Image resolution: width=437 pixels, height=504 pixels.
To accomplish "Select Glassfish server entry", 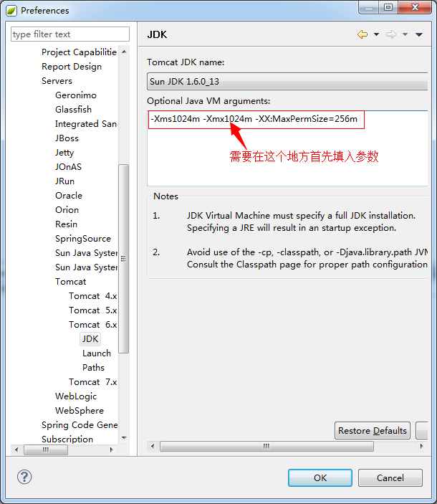I will click(x=73, y=109).
